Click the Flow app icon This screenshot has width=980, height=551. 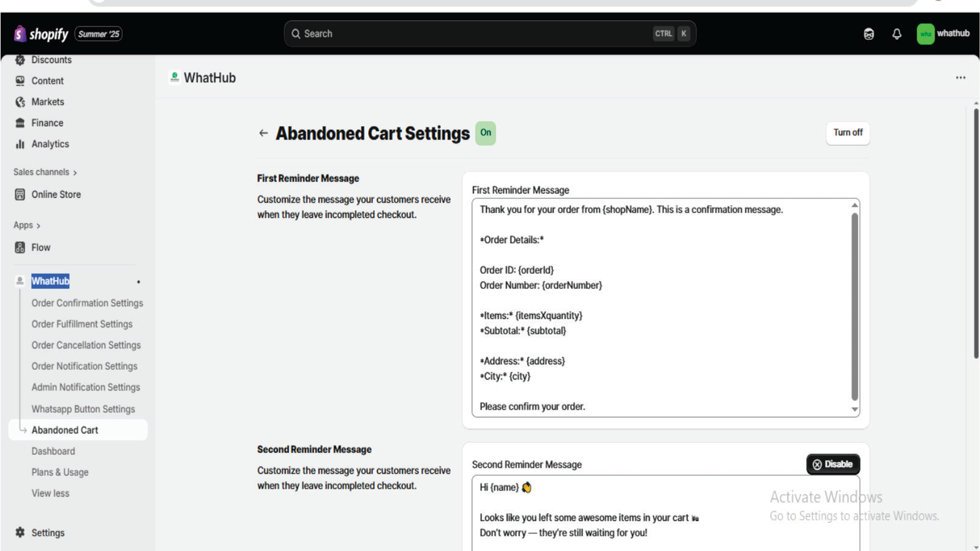click(x=20, y=247)
